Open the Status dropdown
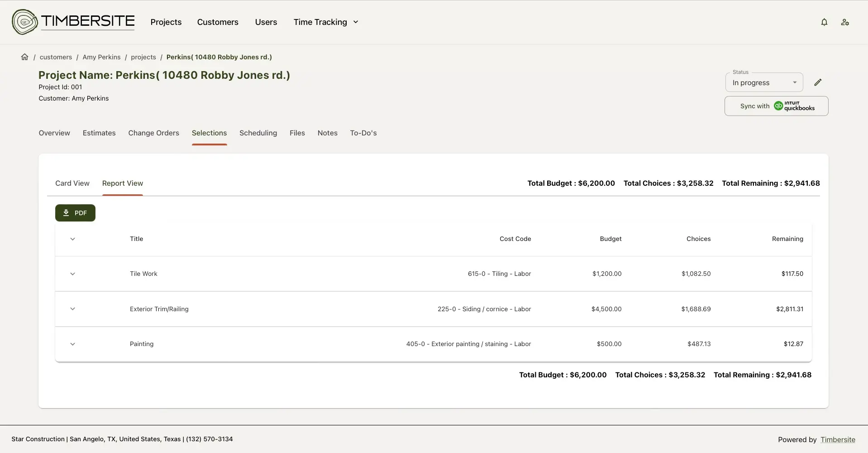 point(764,83)
